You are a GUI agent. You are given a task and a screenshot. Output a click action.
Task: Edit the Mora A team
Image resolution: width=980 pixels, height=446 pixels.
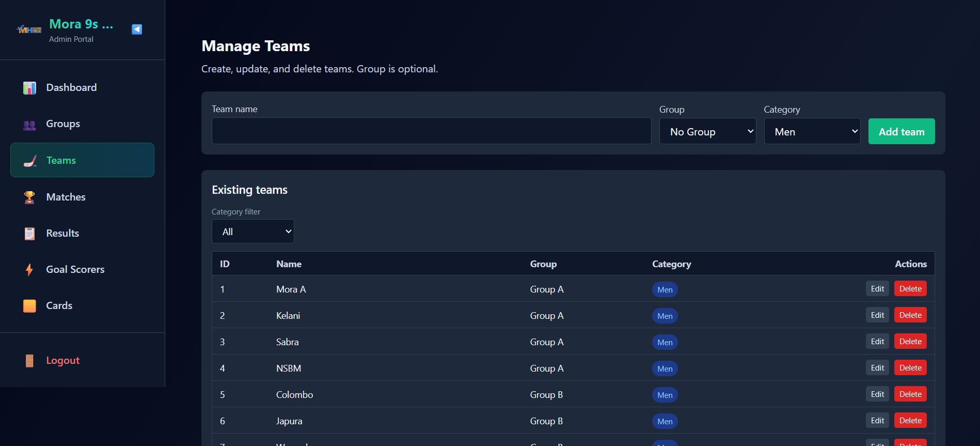(877, 289)
